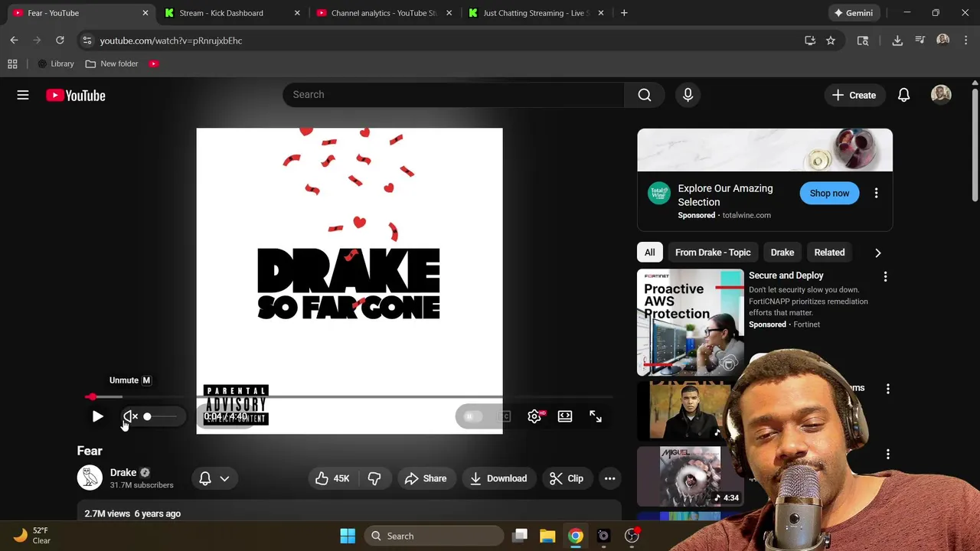Viewport: 980px width, 551px height.
Task: Select the All filter chip
Action: click(x=649, y=253)
